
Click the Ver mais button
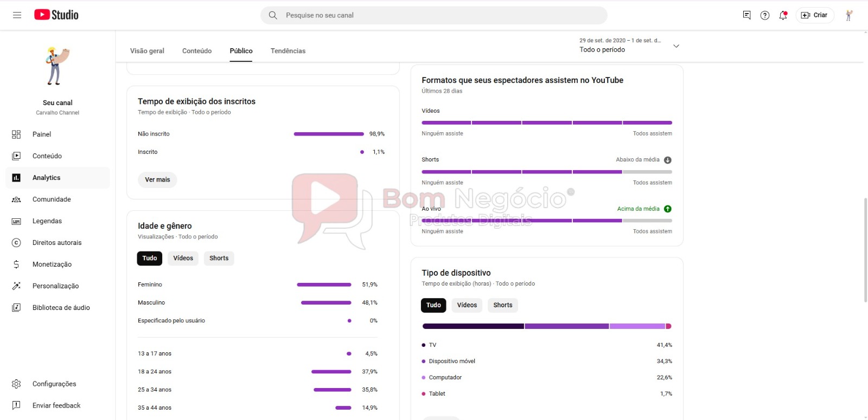[x=157, y=180]
